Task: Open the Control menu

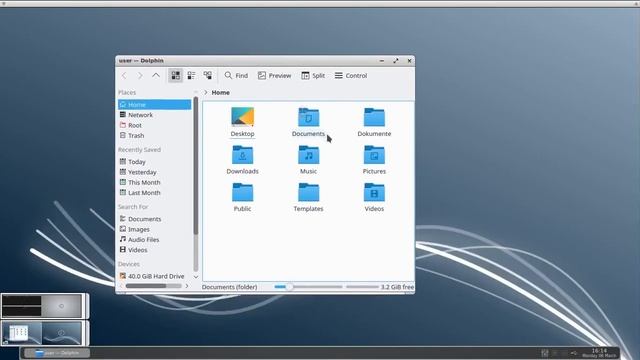Action: 351,76
